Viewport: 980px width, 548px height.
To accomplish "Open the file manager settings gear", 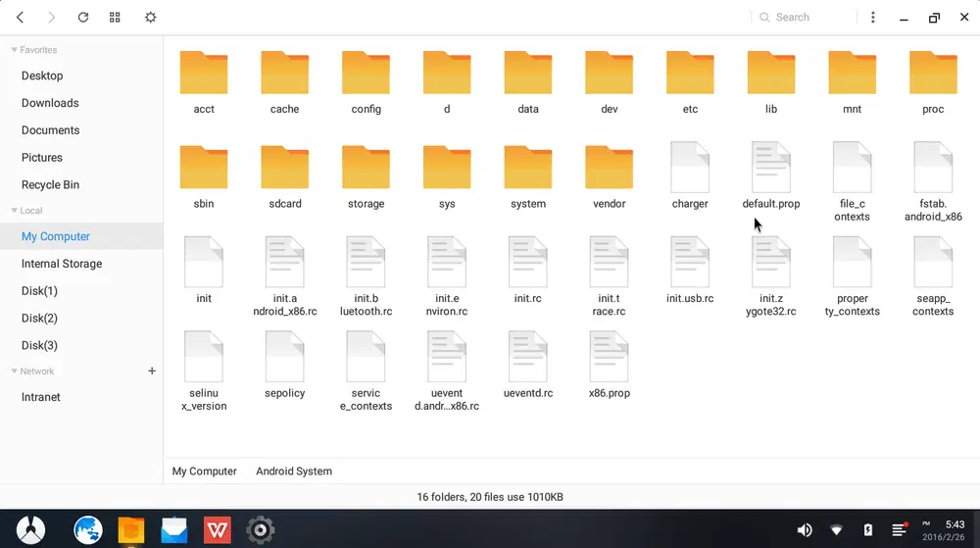I will point(151,18).
